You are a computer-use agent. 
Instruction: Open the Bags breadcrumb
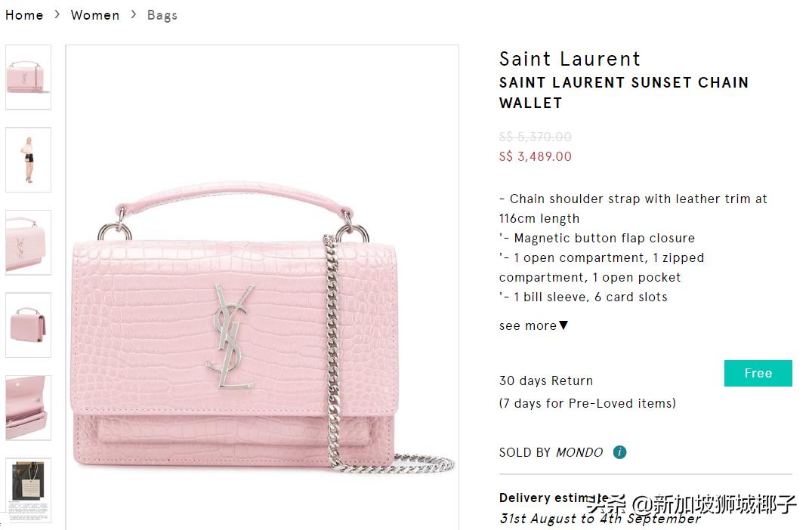coord(162,16)
